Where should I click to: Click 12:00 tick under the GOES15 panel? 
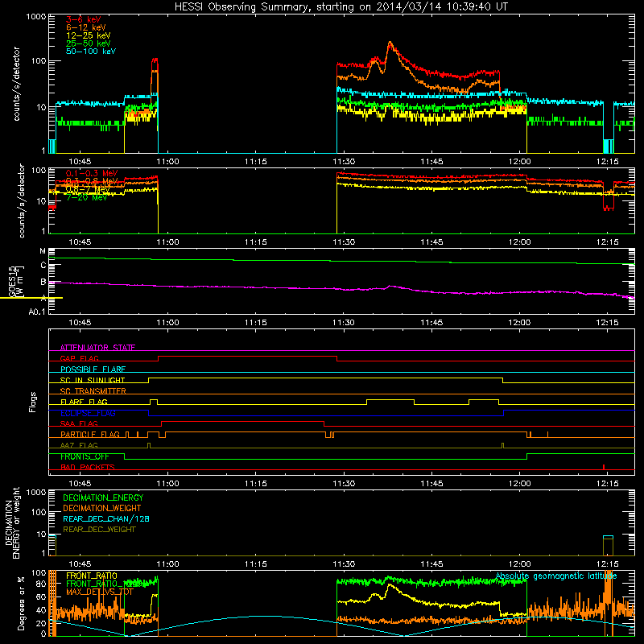pos(519,323)
